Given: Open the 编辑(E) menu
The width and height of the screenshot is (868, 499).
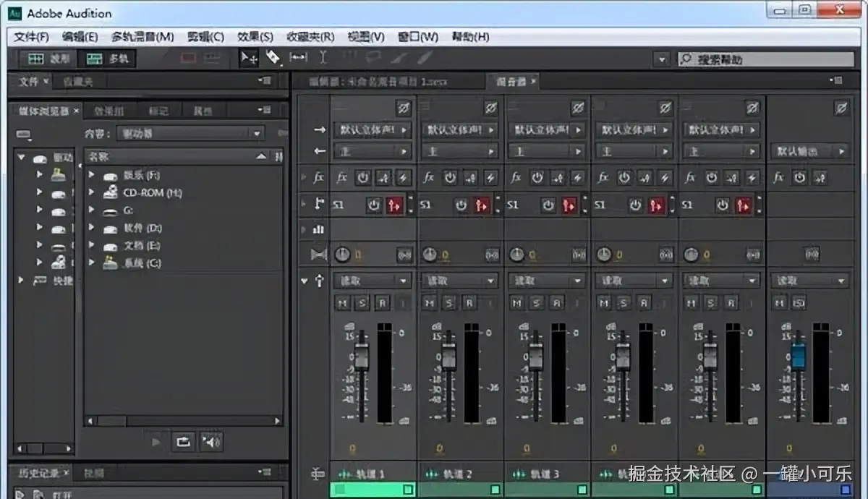Looking at the screenshot, I should (80, 36).
